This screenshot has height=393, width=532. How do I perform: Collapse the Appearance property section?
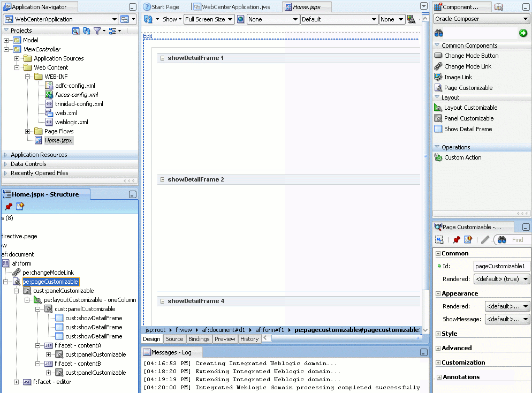(438, 294)
